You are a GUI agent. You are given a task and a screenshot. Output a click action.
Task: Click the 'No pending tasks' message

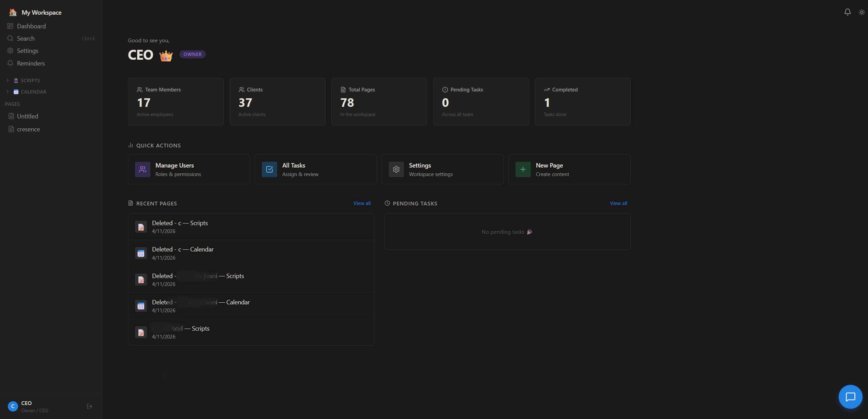[x=507, y=232]
